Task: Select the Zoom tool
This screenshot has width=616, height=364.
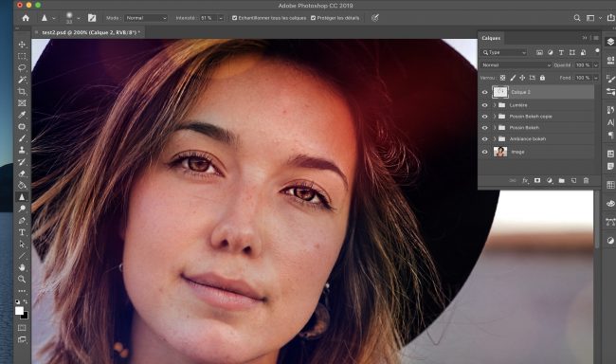Action: (x=22, y=279)
